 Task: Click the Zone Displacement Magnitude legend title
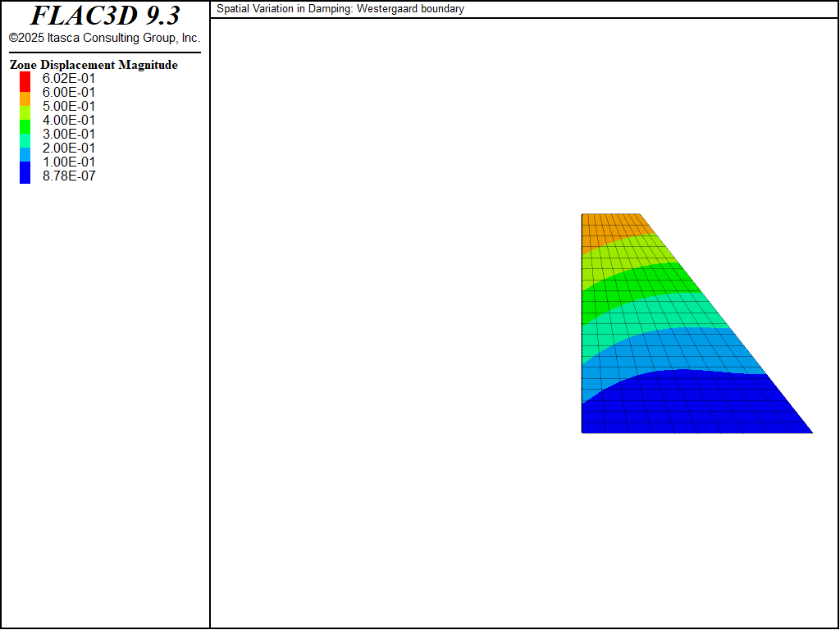[94, 65]
